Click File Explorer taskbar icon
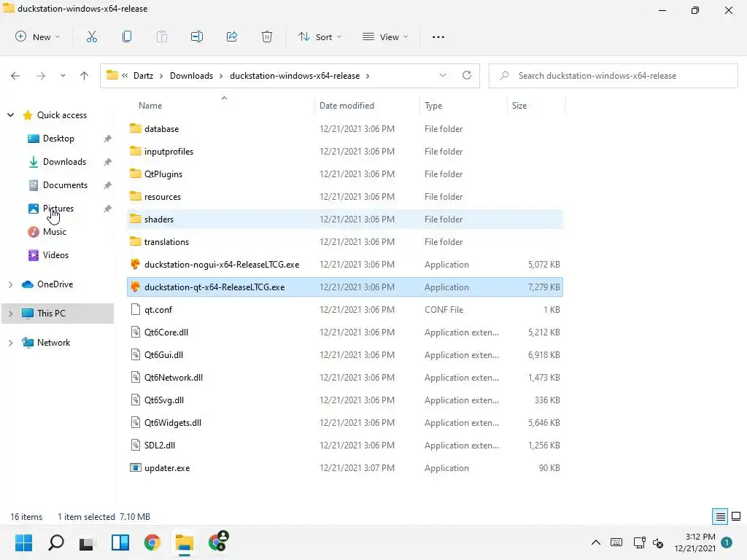The width and height of the screenshot is (747, 560). [x=184, y=542]
